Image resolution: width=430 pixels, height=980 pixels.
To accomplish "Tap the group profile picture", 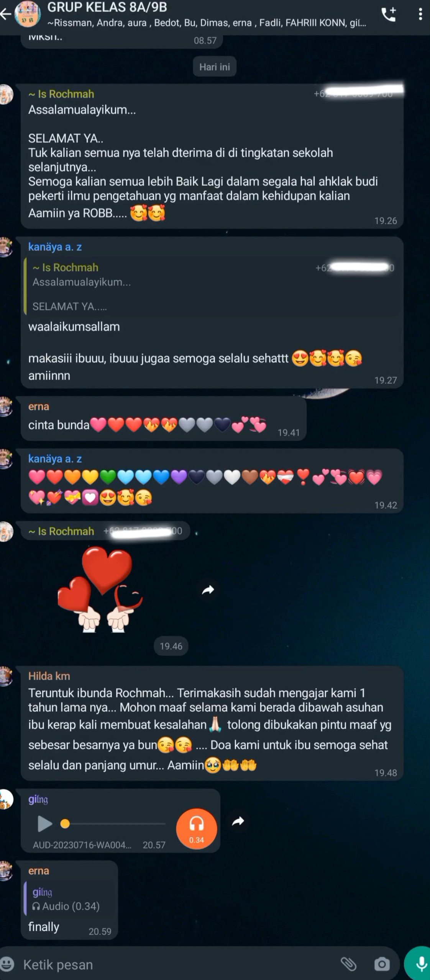I will (x=28, y=14).
